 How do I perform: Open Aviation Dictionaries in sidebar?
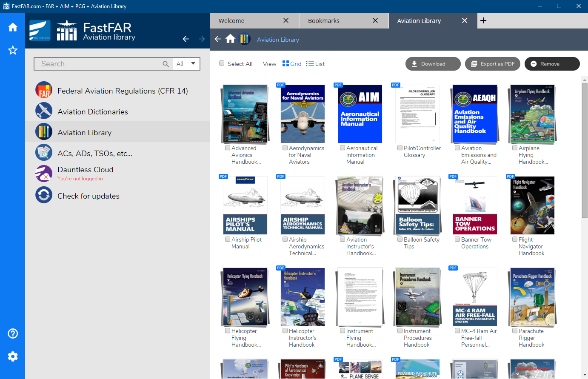tap(117, 111)
